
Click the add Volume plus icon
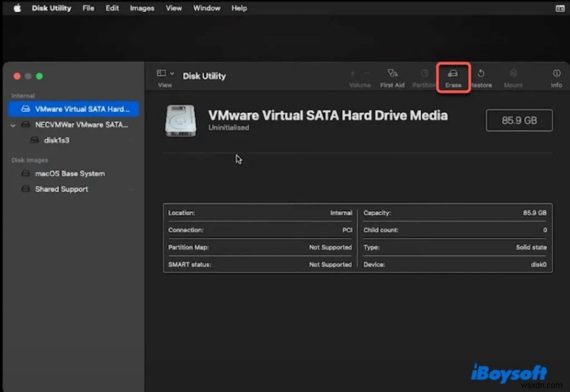[x=352, y=73]
